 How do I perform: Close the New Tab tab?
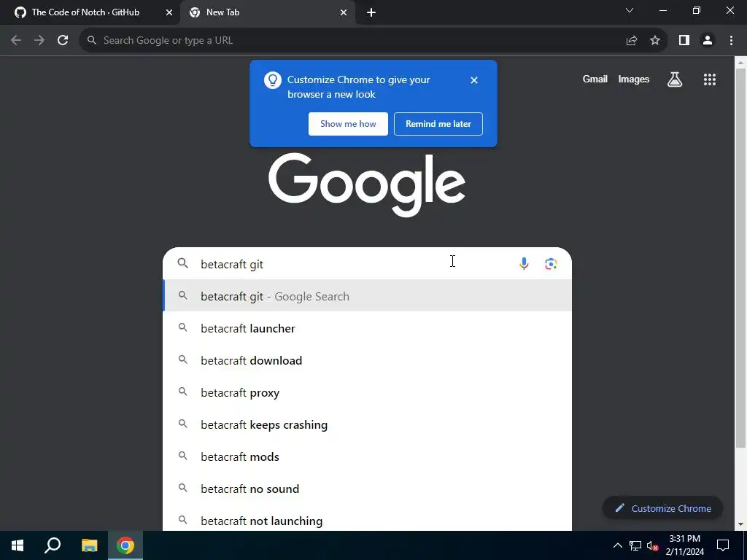[344, 12]
